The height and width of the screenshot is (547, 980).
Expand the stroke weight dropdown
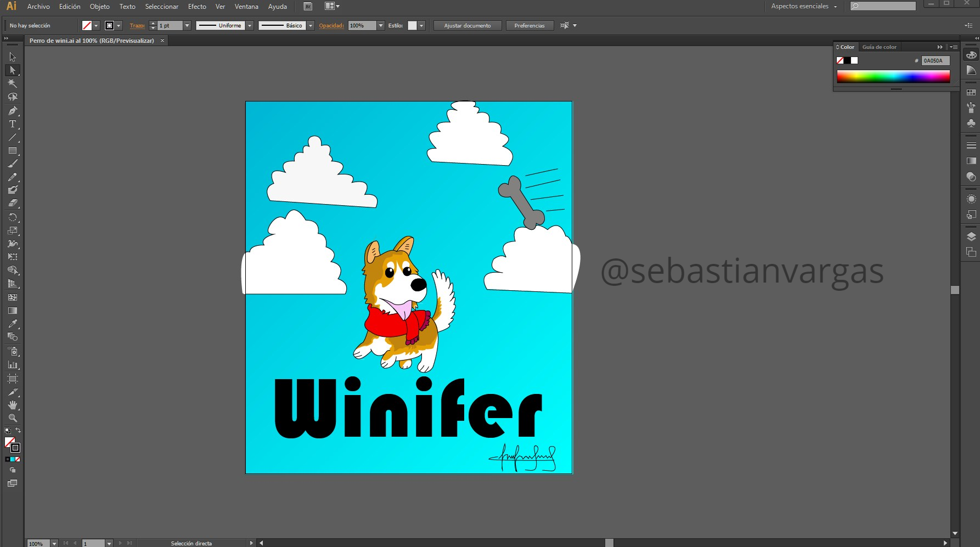point(187,26)
